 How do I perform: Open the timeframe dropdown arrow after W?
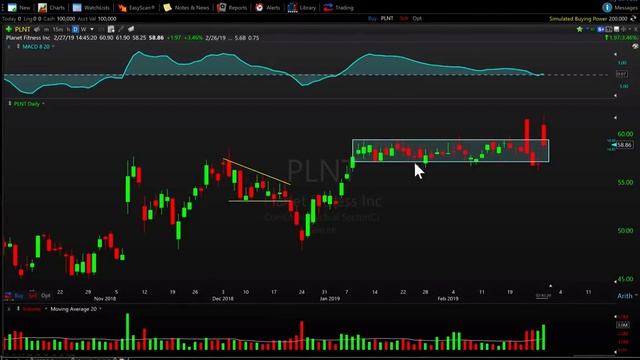(x=92, y=29)
